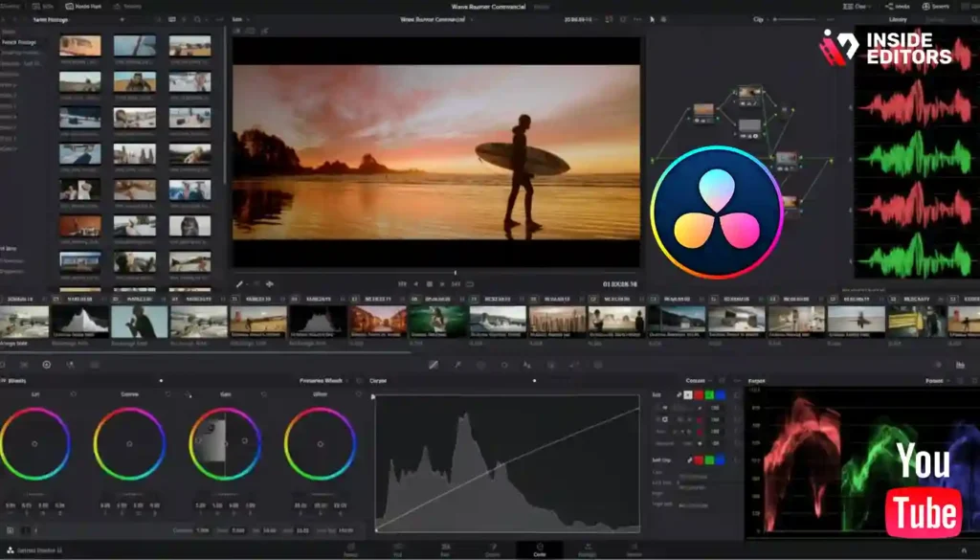The height and width of the screenshot is (560, 980).
Task: Click the Contrast value field
Action: tap(203, 530)
